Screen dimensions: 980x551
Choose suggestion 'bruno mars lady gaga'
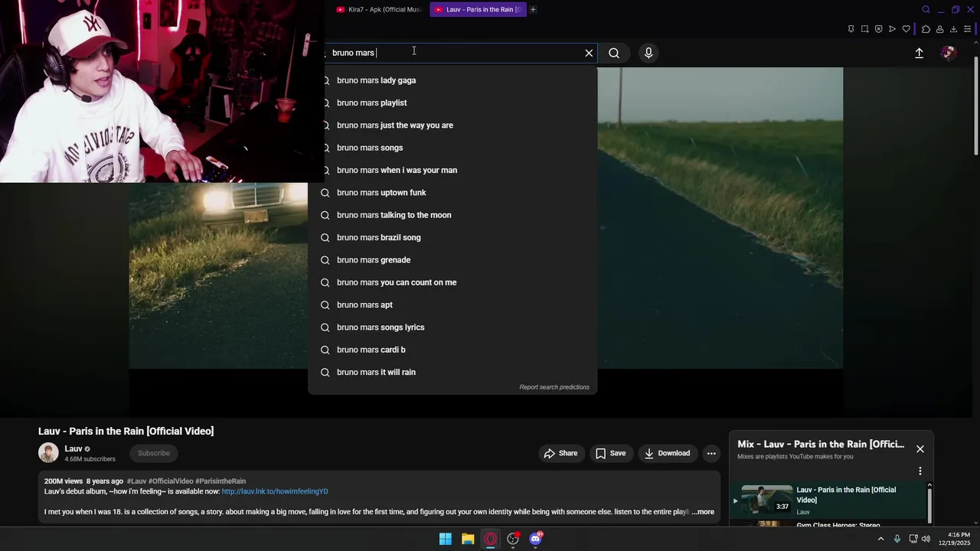452,80
